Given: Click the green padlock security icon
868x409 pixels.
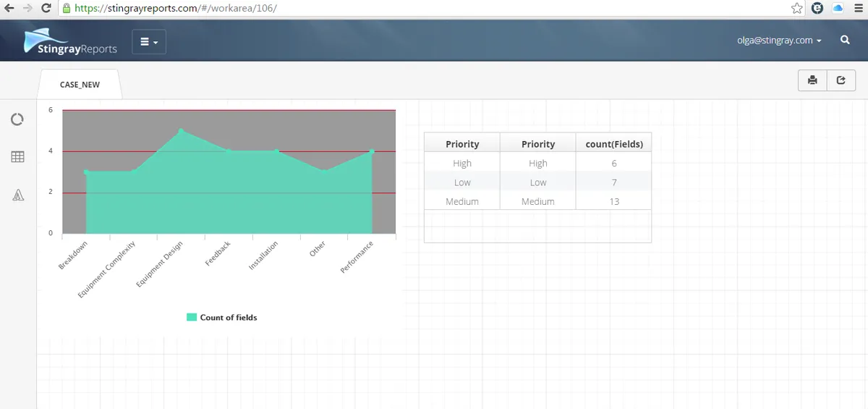Looking at the screenshot, I should point(67,9).
